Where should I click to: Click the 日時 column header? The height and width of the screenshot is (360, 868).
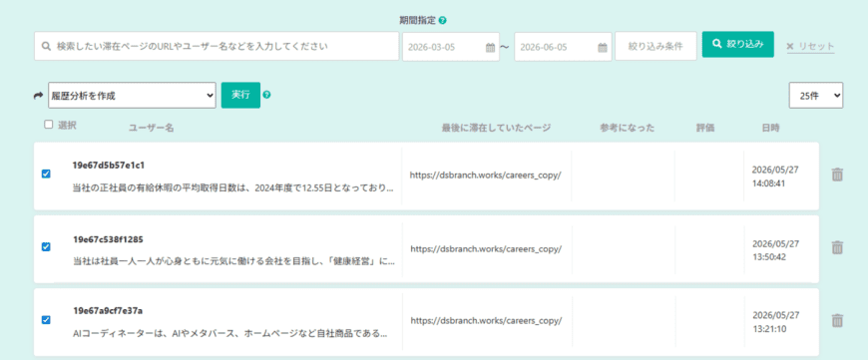coord(770,128)
